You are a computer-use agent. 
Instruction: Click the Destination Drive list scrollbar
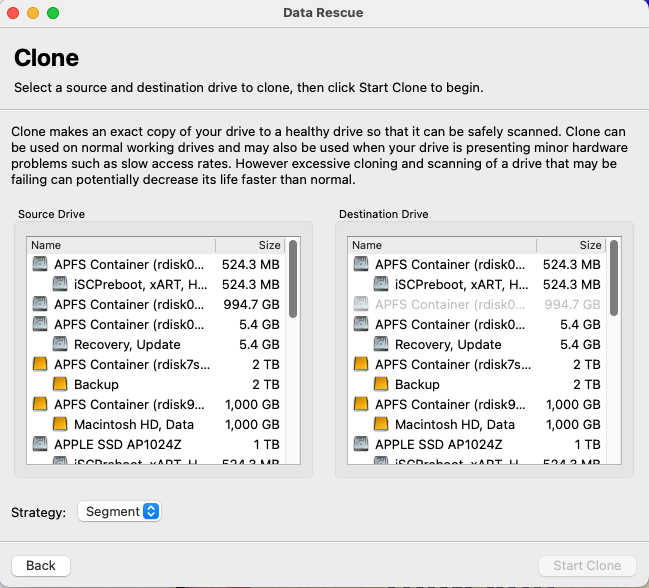[614, 278]
